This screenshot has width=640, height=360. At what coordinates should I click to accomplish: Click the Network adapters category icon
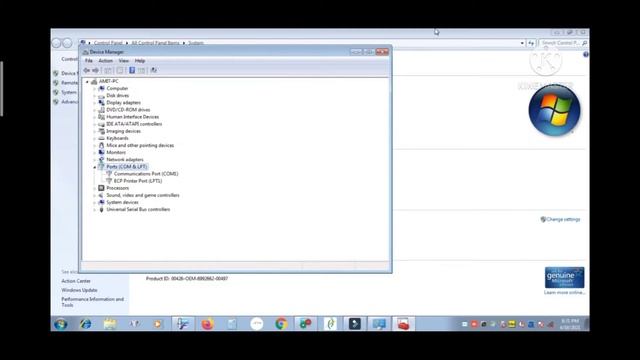click(x=102, y=160)
